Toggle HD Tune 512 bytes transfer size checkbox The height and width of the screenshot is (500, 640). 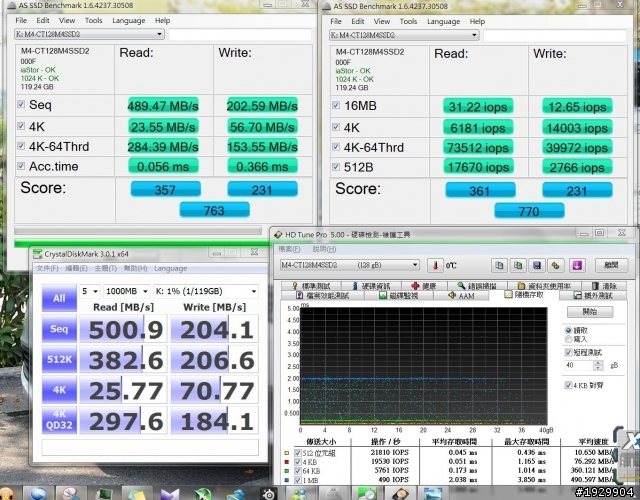(x=298, y=453)
